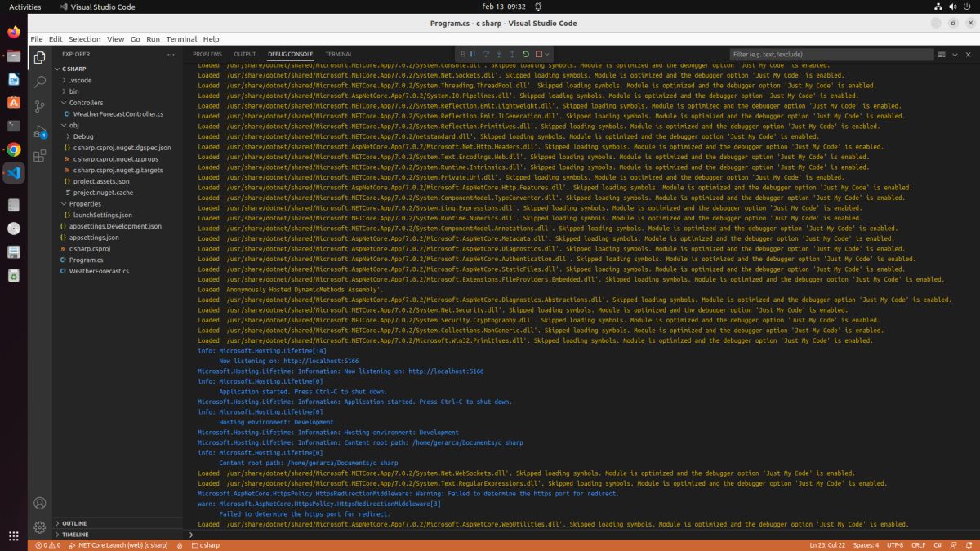
Task: Click Step Over in debug toolbar
Action: click(x=486, y=54)
